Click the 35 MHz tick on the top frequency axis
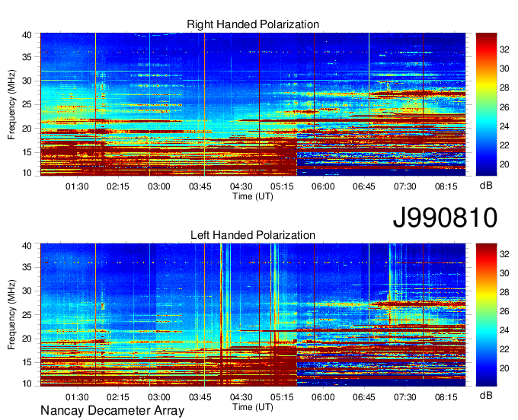Image resolution: width=518 pixels, height=420 pixels. coord(27,57)
